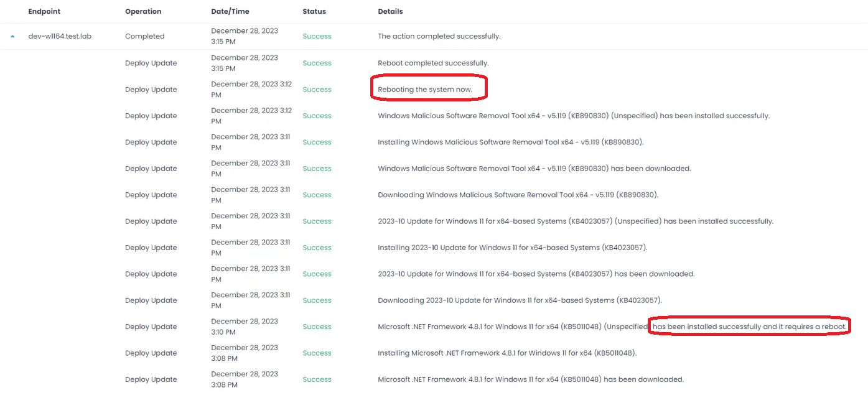Viewport: 868px width, 395px height.
Task: Click the Details column header
Action: (x=390, y=11)
